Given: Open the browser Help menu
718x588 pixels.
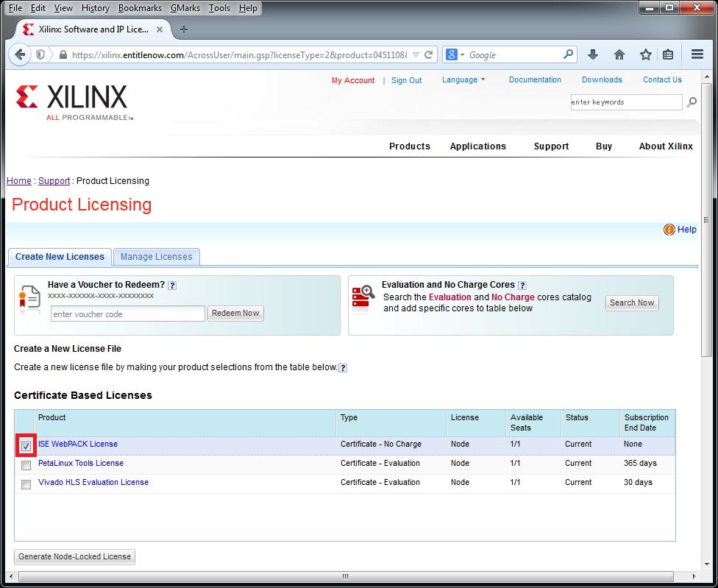Looking at the screenshot, I should [x=248, y=8].
